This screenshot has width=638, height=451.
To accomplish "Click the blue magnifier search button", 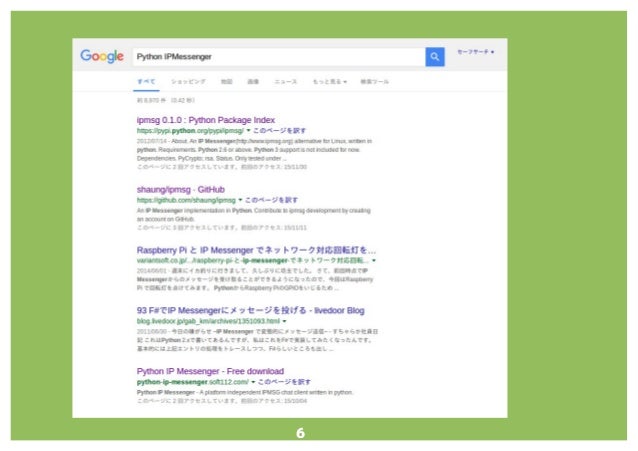I will (x=435, y=57).
